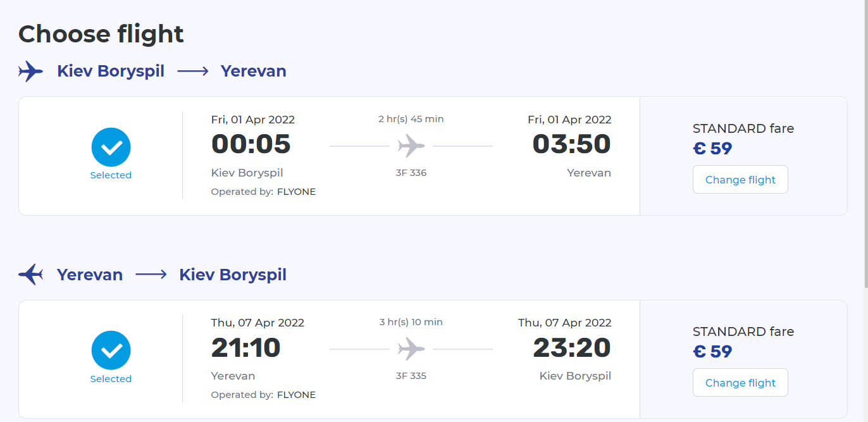Image resolution: width=868 pixels, height=422 pixels.
Task: Click the return STANDARD fare € 59 price
Action: (x=712, y=352)
